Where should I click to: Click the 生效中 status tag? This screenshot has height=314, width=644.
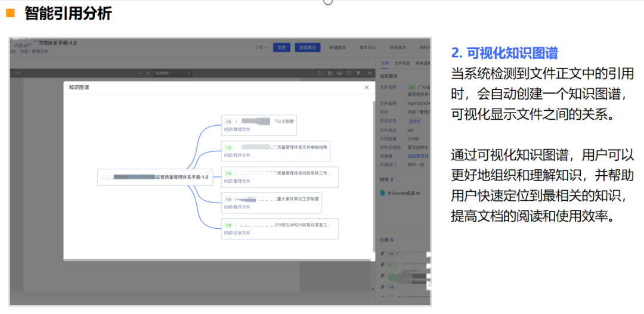click(414, 121)
